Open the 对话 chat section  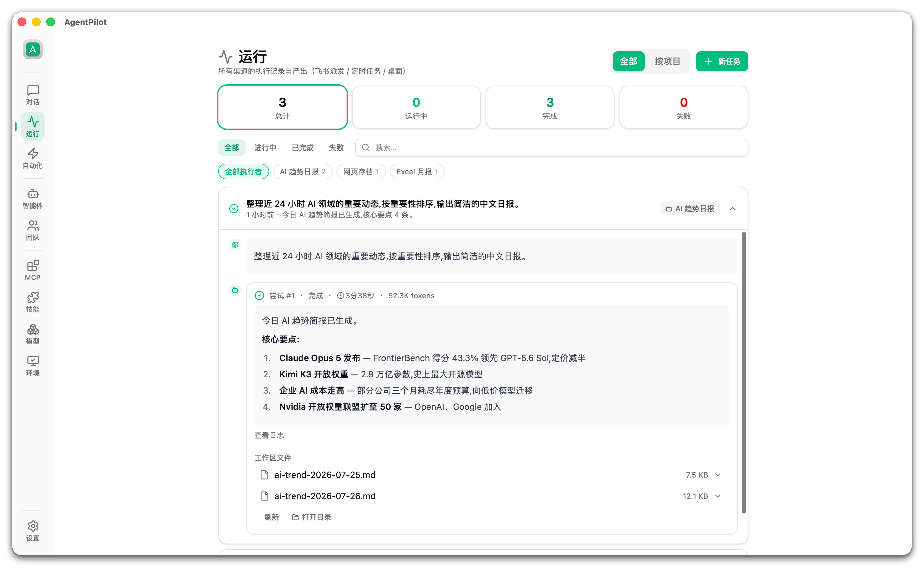tap(33, 95)
